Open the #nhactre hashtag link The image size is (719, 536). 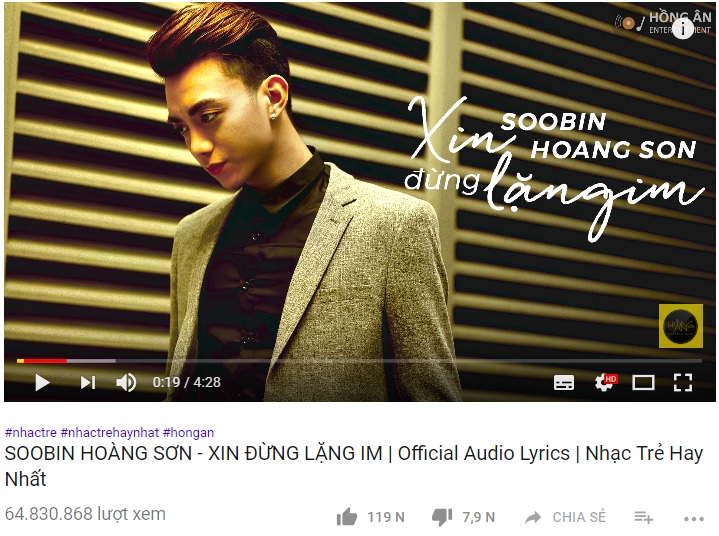(x=31, y=432)
